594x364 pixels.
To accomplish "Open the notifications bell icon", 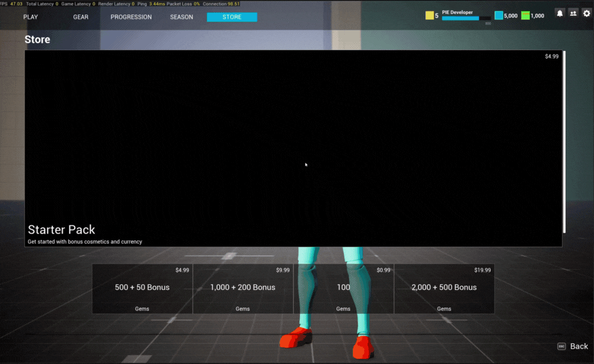I will pos(560,13).
